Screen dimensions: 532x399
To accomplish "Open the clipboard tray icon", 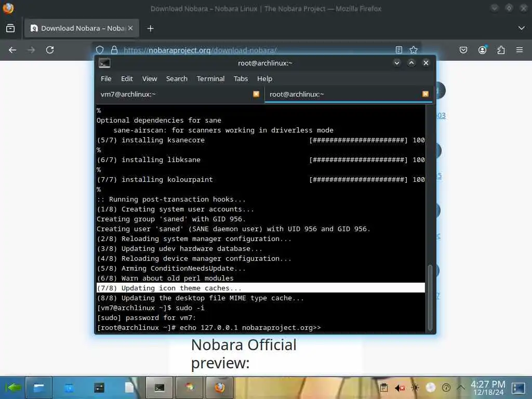I will click(x=384, y=388).
